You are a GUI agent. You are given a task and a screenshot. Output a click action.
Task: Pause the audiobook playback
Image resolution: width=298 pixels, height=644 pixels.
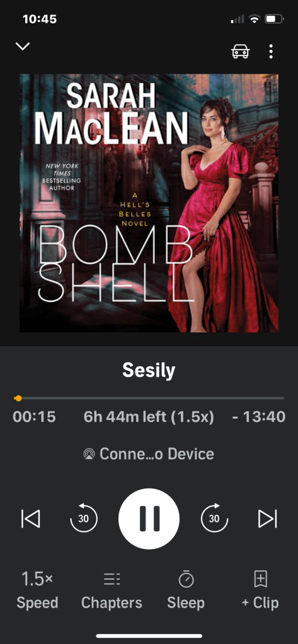point(149,518)
